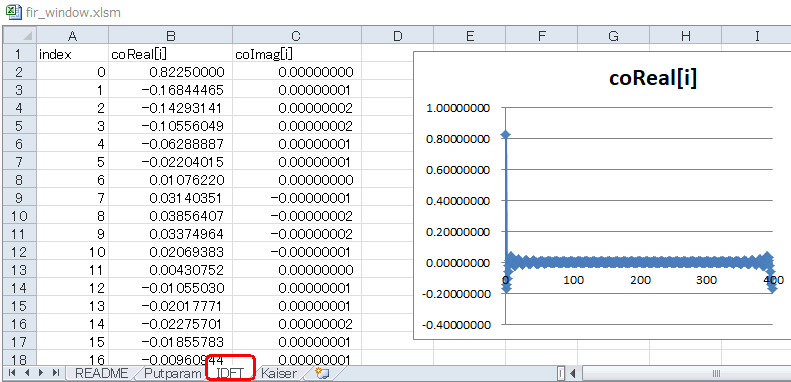The image size is (791, 382).
Task: Select column A header
Action: [x=72, y=35]
